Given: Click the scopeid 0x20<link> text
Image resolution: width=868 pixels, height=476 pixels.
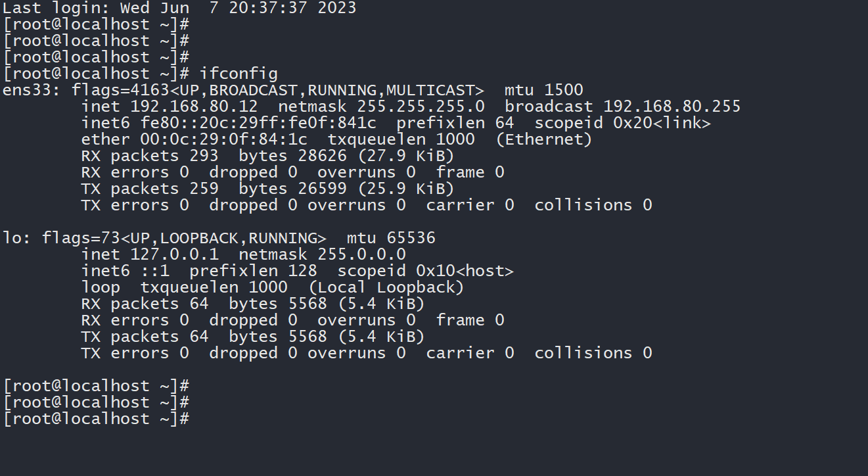Looking at the screenshot, I should coord(622,123).
